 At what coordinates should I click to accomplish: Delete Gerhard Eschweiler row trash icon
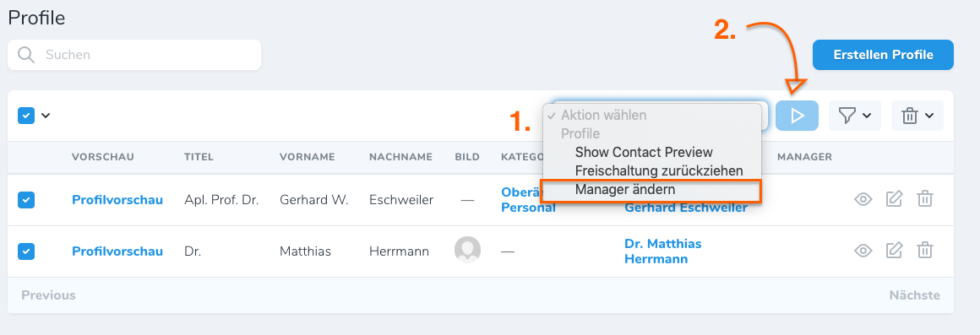tap(925, 200)
